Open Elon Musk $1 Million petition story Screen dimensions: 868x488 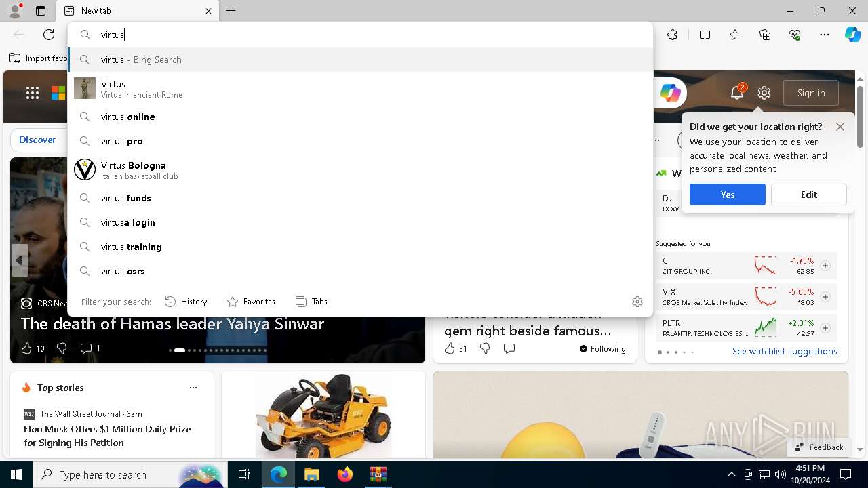[107, 436]
